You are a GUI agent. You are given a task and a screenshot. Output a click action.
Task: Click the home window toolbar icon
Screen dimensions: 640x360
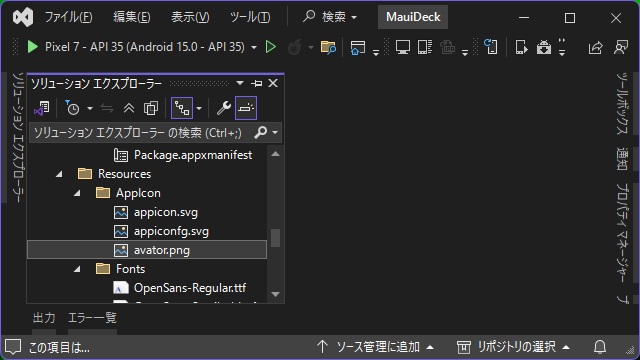coord(358,47)
